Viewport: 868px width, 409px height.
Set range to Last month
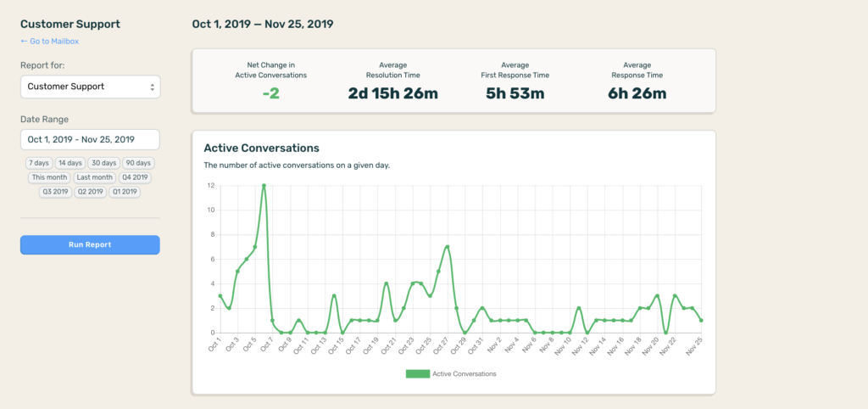click(93, 177)
